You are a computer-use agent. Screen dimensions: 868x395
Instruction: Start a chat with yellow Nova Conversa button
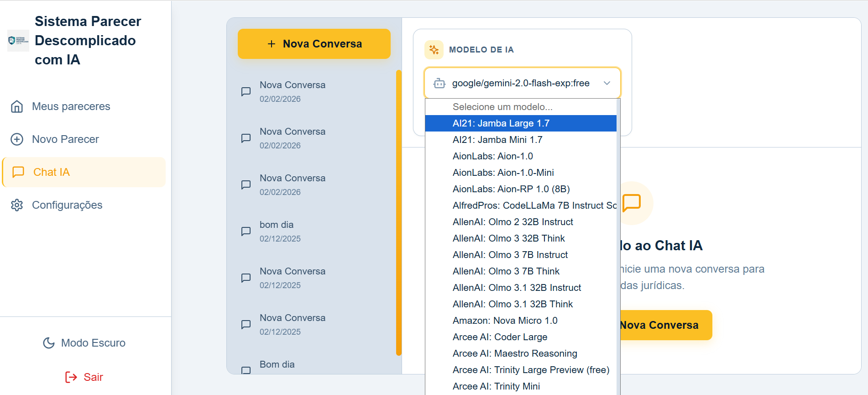pos(314,44)
